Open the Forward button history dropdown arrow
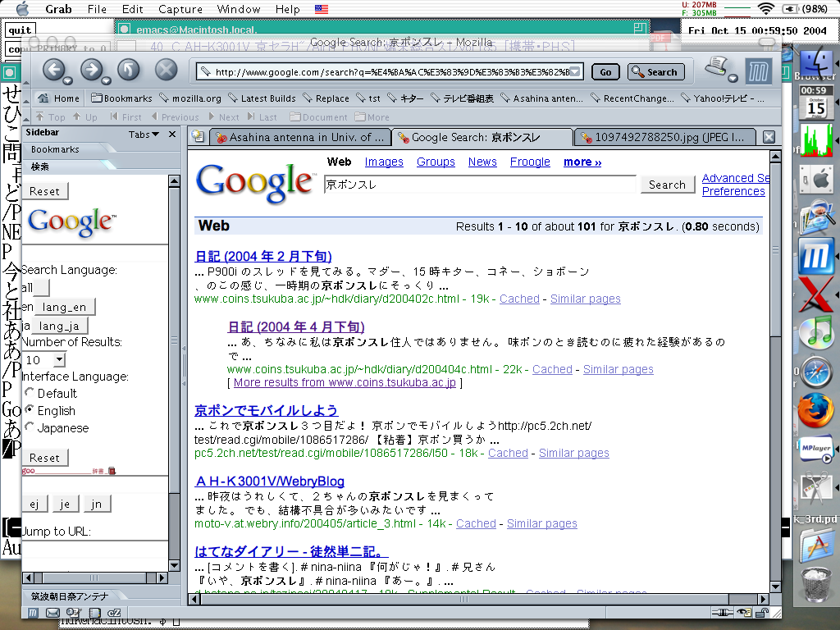This screenshot has height=630, width=840. click(106, 81)
